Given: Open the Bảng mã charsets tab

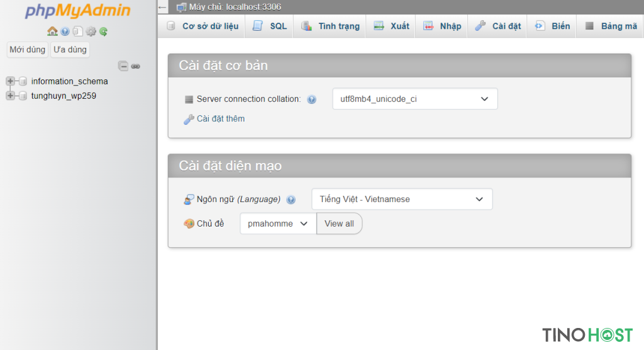Looking at the screenshot, I should pyautogui.click(x=611, y=26).
